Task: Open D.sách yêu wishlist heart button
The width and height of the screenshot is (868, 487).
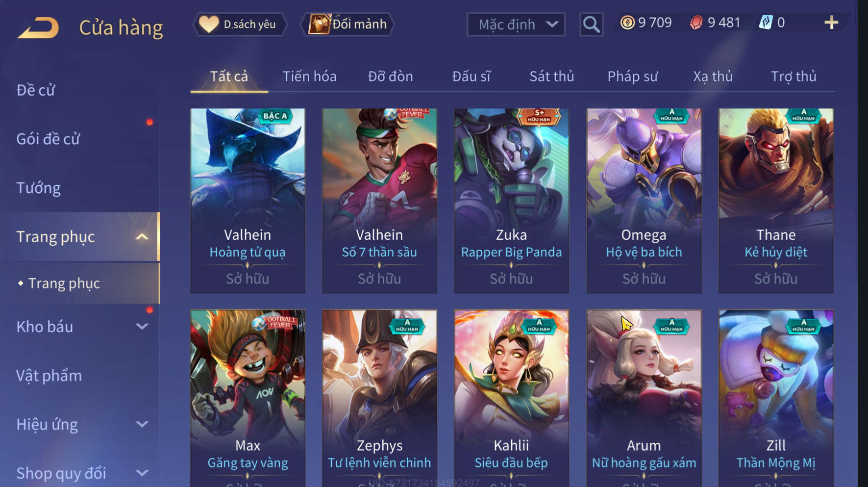Action: (240, 24)
